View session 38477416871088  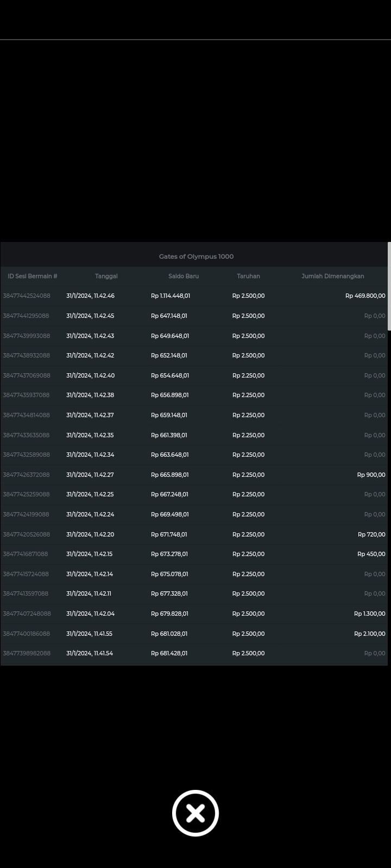[x=26, y=554]
